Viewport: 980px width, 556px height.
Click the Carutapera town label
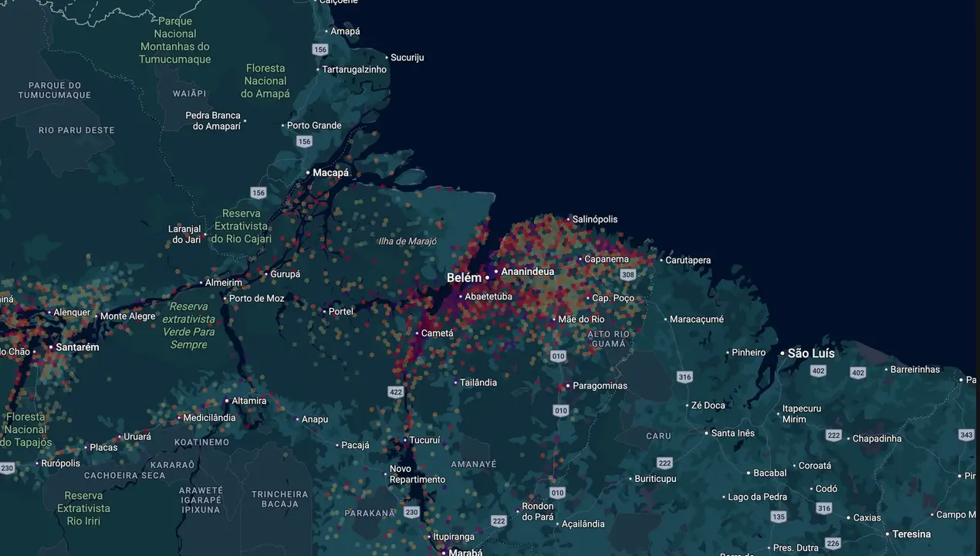pos(688,261)
